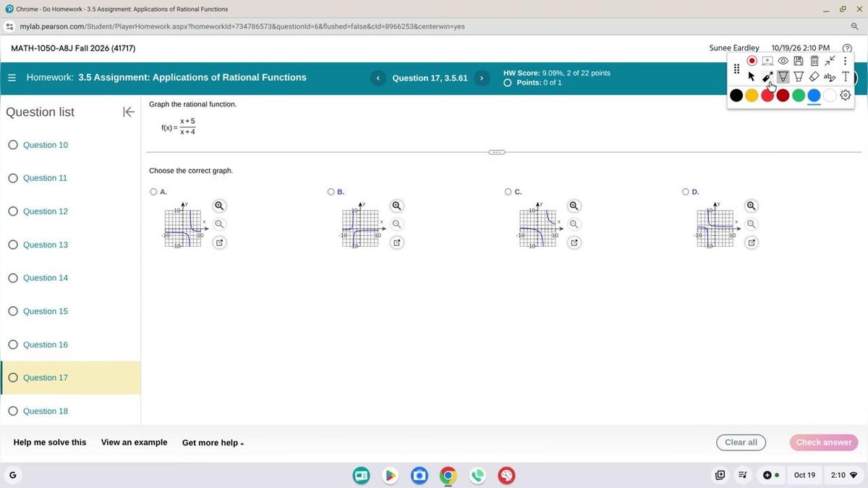Screen dimensions: 868x488
Task: Zoom in on graph D
Action: pos(752,206)
